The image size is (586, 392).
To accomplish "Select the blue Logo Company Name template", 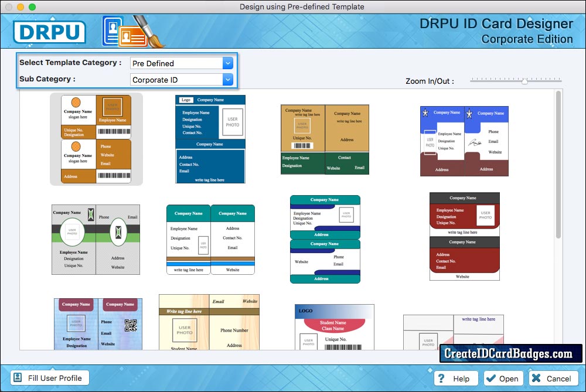I will [x=210, y=139].
